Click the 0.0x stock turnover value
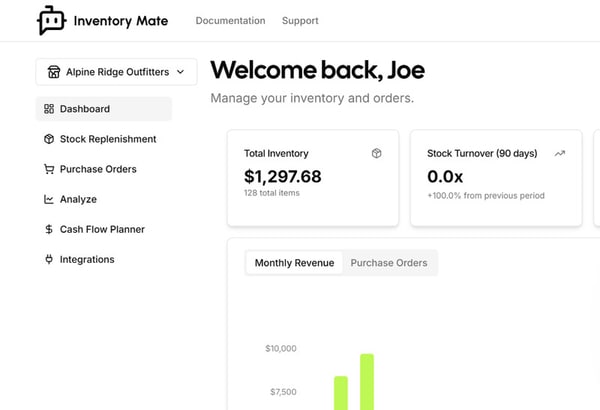 click(x=445, y=176)
